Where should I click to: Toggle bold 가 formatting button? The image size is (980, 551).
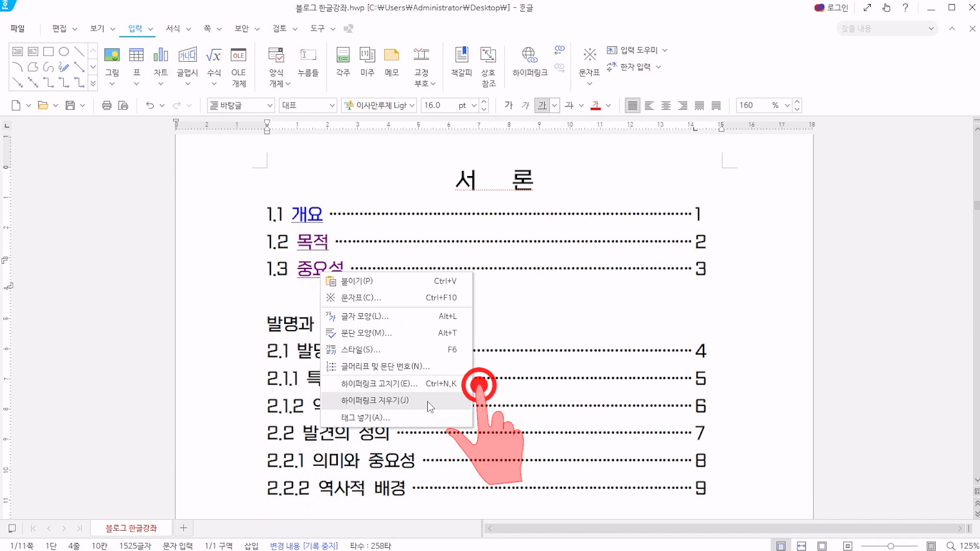tap(508, 105)
